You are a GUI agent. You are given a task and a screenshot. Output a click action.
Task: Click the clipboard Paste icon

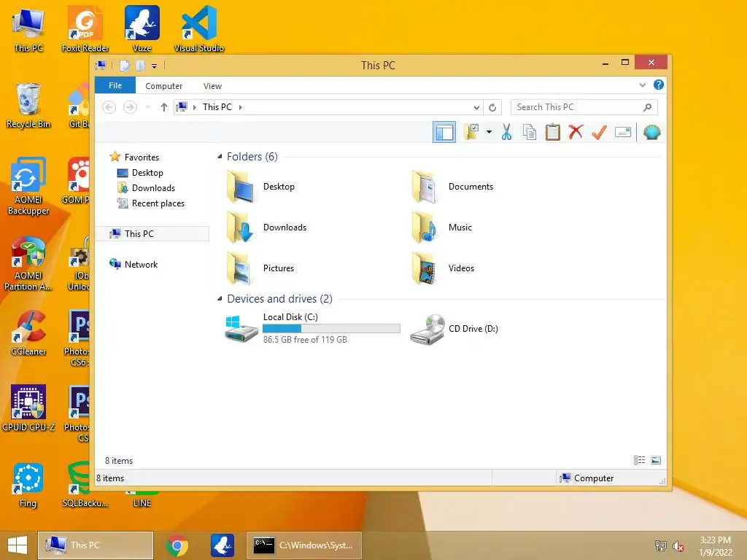point(553,132)
